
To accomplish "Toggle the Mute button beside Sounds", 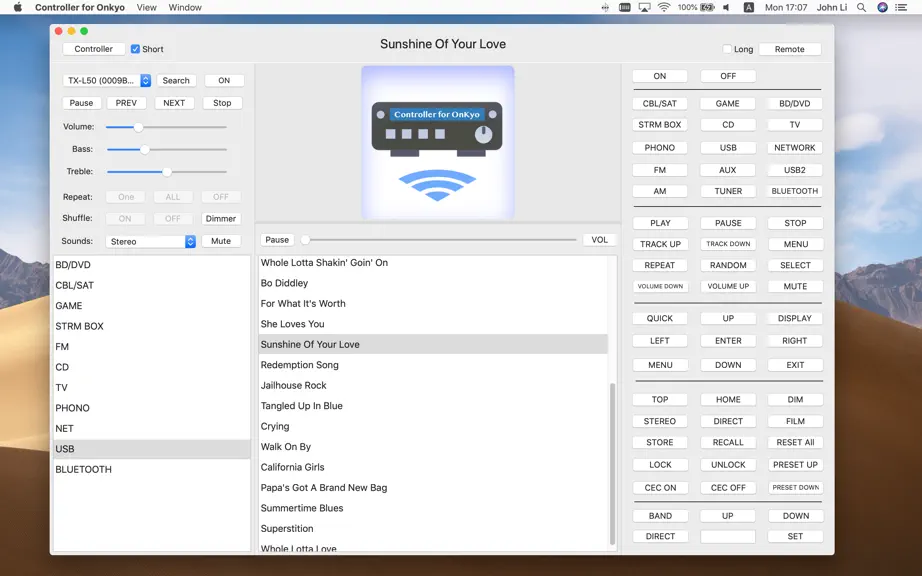I will point(221,241).
